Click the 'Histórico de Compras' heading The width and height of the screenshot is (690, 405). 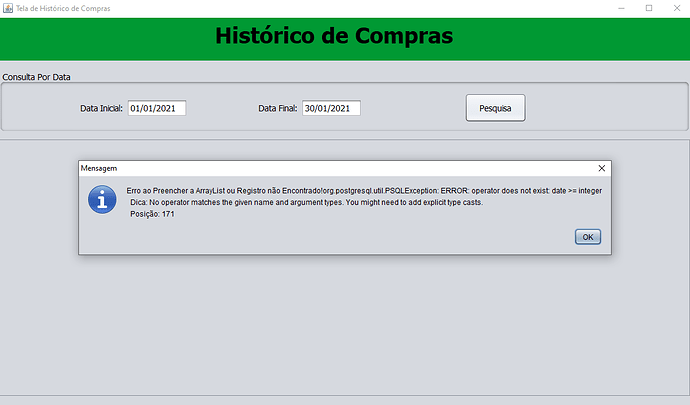pos(334,36)
